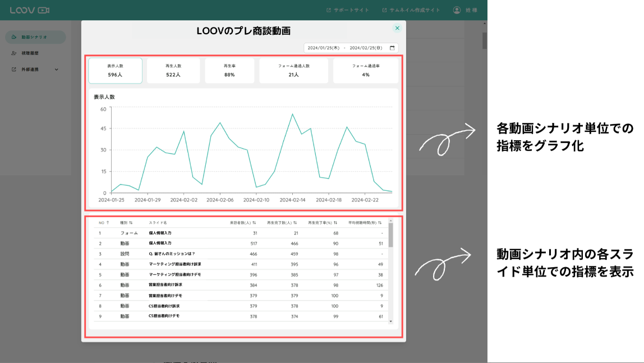Open the サムネイル作成サイト external link

tap(411, 10)
